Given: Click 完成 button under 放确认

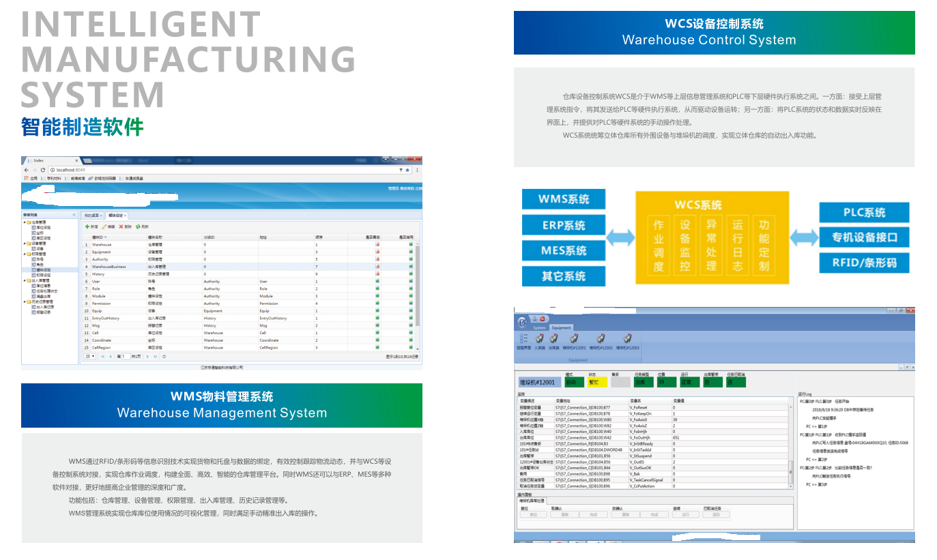Looking at the screenshot, I should (654, 514).
